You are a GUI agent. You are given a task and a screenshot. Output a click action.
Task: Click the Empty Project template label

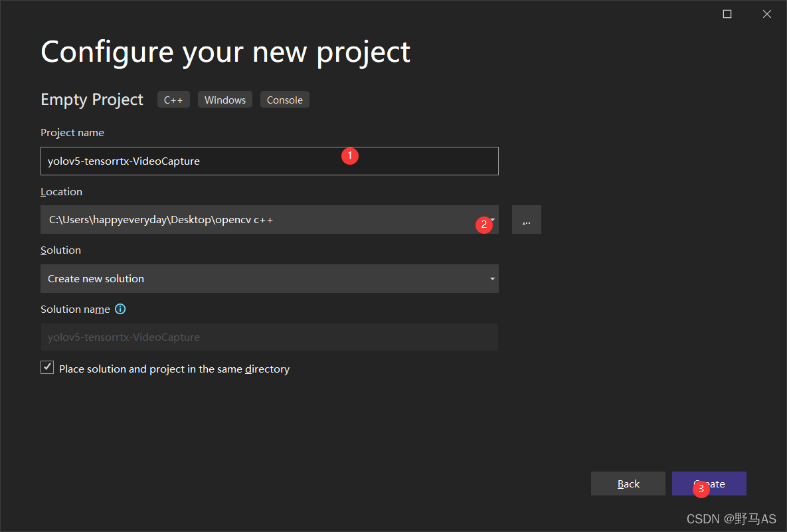pyautogui.click(x=92, y=100)
